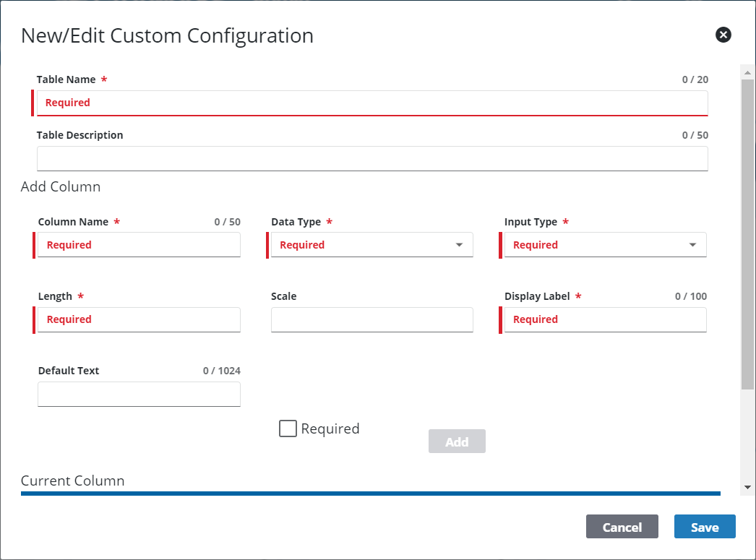Cancel the configuration changes

coord(622,527)
